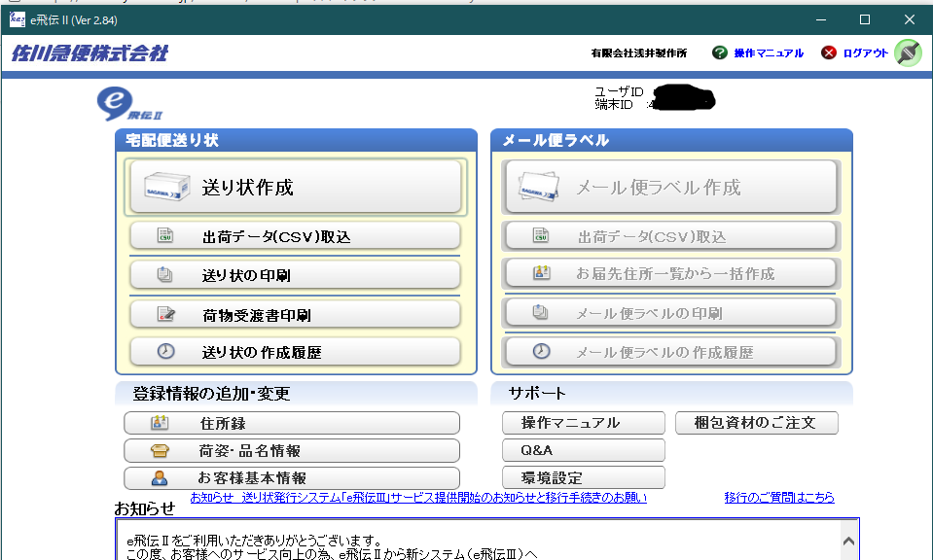This screenshot has height=560, width=933.
Task: Click the pencil document icon for 荷物受渡書印刷
Action: (166, 314)
